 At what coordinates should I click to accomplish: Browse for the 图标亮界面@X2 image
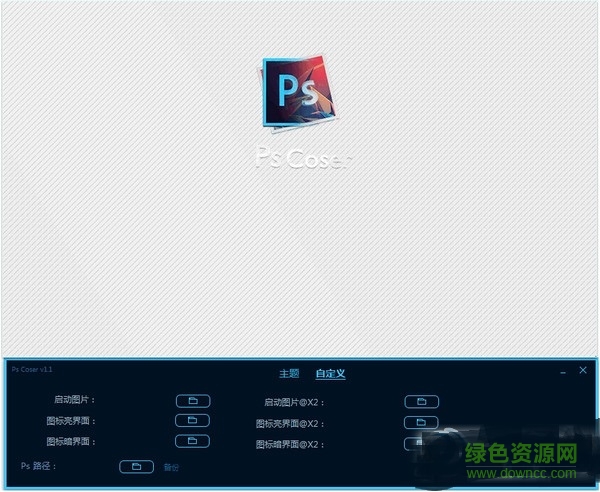(421, 422)
